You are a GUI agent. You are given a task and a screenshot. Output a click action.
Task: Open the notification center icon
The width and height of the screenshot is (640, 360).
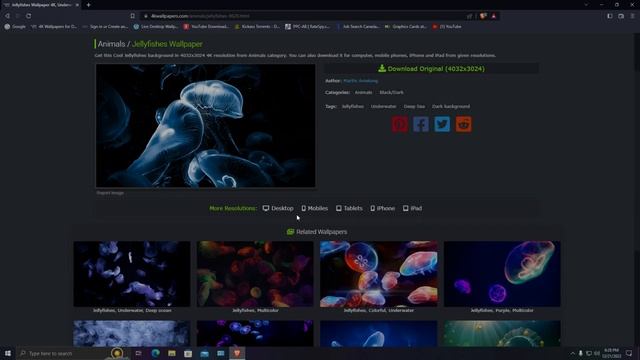[x=629, y=353]
